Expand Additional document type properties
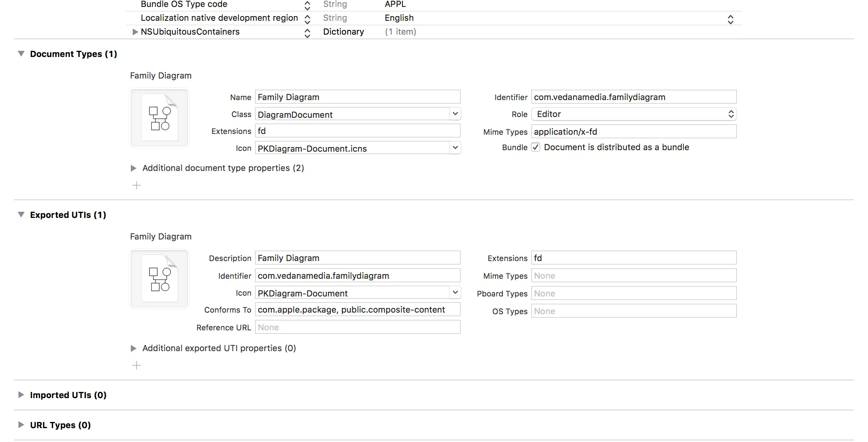 pyautogui.click(x=134, y=168)
